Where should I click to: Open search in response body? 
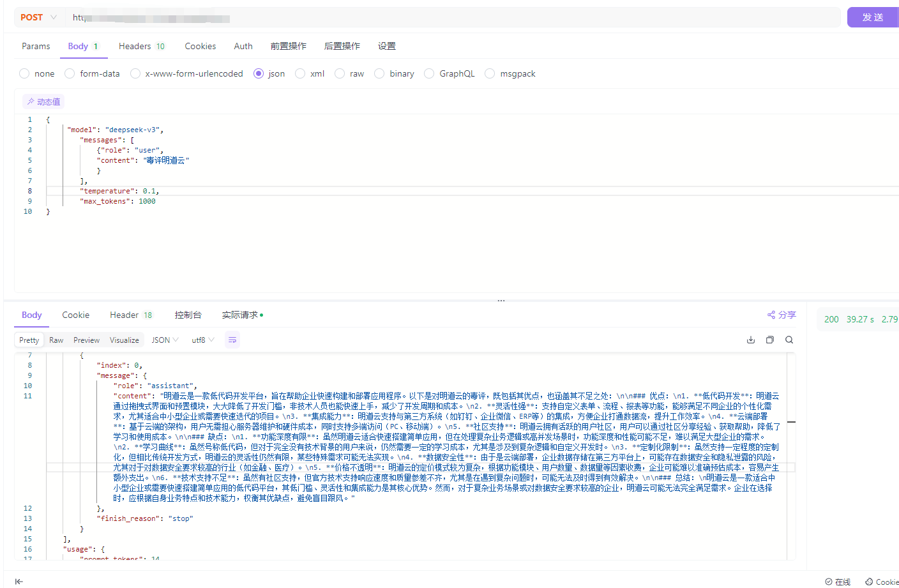tap(789, 340)
